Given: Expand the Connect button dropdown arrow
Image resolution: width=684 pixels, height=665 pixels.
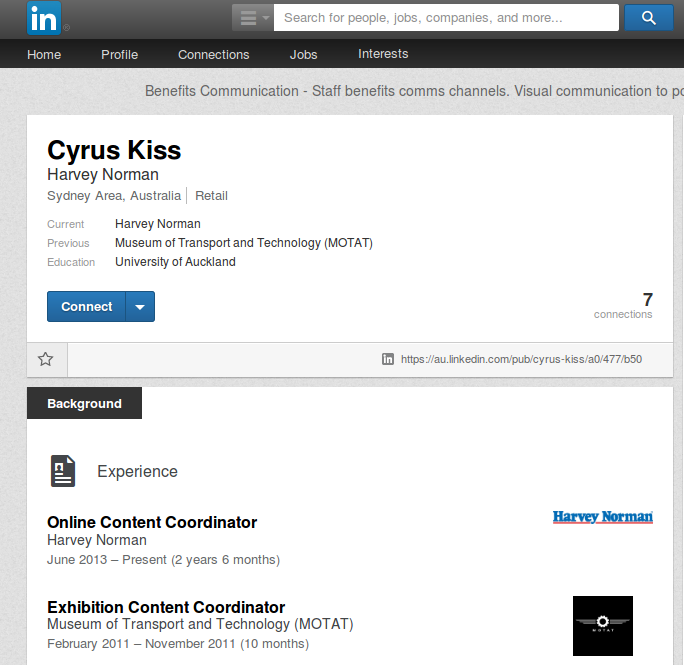Looking at the screenshot, I should pyautogui.click(x=140, y=307).
